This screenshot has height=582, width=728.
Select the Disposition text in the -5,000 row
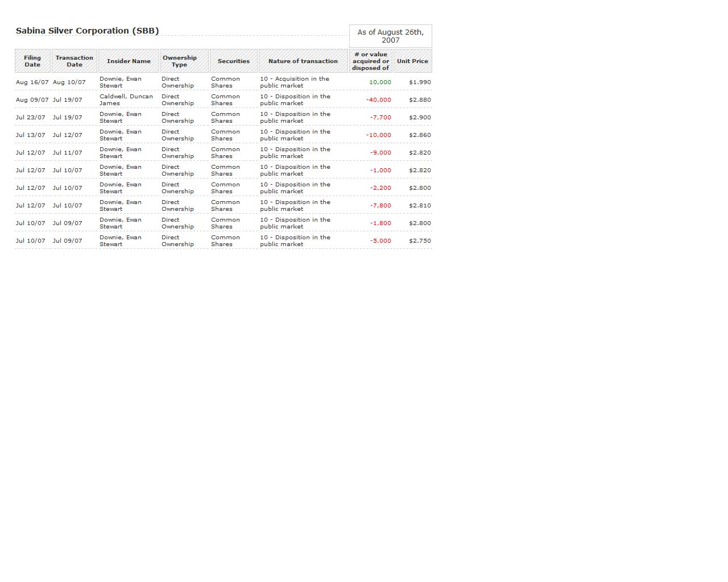click(x=295, y=241)
